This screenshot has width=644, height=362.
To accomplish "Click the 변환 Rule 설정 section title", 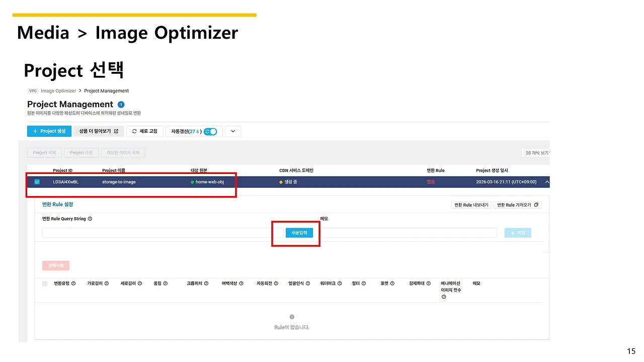I will point(58,204).
